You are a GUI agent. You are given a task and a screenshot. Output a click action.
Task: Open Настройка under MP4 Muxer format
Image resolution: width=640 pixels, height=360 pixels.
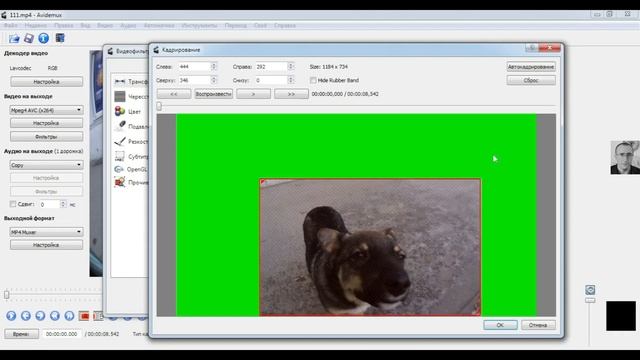click(46, 245)
